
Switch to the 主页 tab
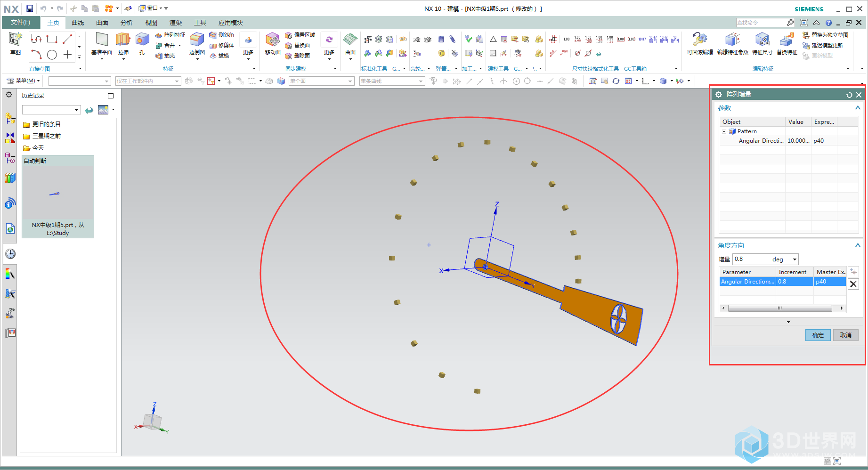click(53, 23)
